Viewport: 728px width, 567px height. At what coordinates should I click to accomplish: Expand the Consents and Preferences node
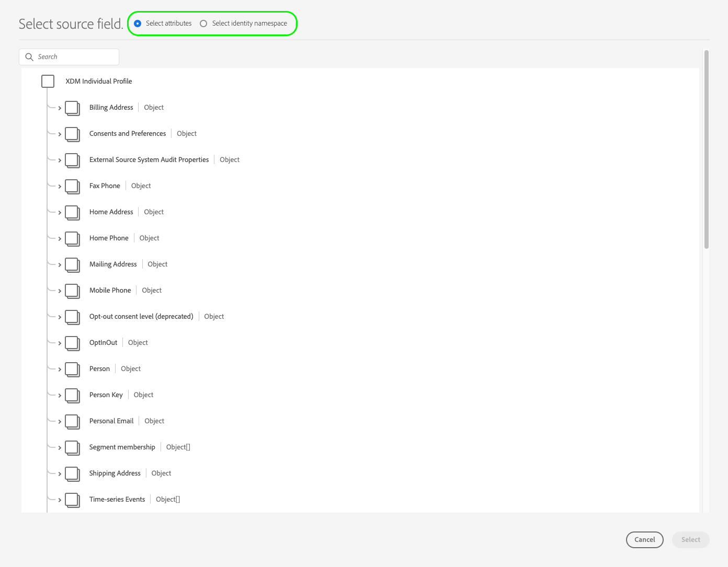click(60, 134)
